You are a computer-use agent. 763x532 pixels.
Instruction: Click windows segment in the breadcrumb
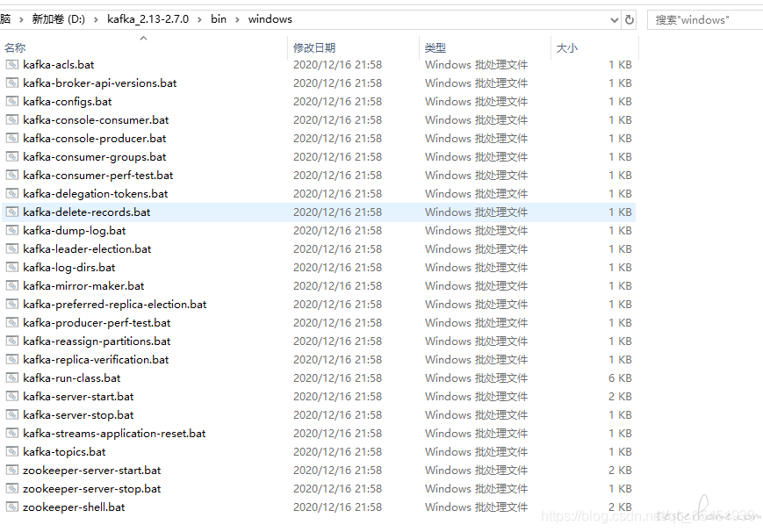coord(270,19)
